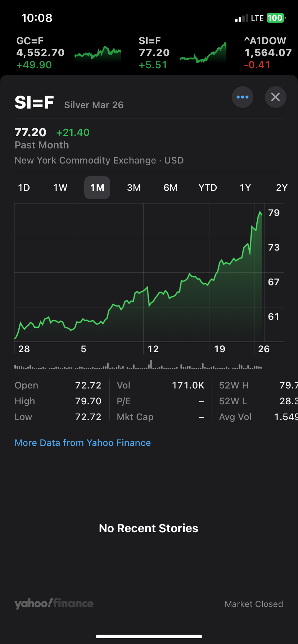Tap the SI=F sparkline chart in ticker bar
The width and height of the screenshot is (298, 644).
[x=203, y=54]
